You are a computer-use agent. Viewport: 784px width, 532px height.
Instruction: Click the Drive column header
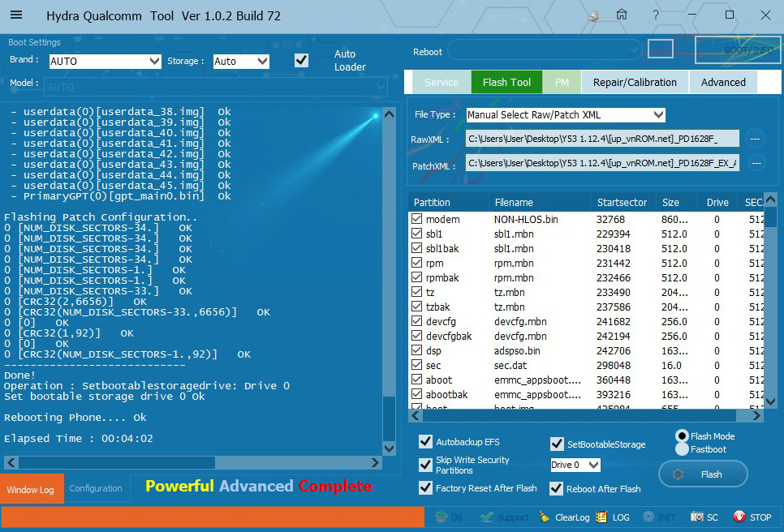717,202
